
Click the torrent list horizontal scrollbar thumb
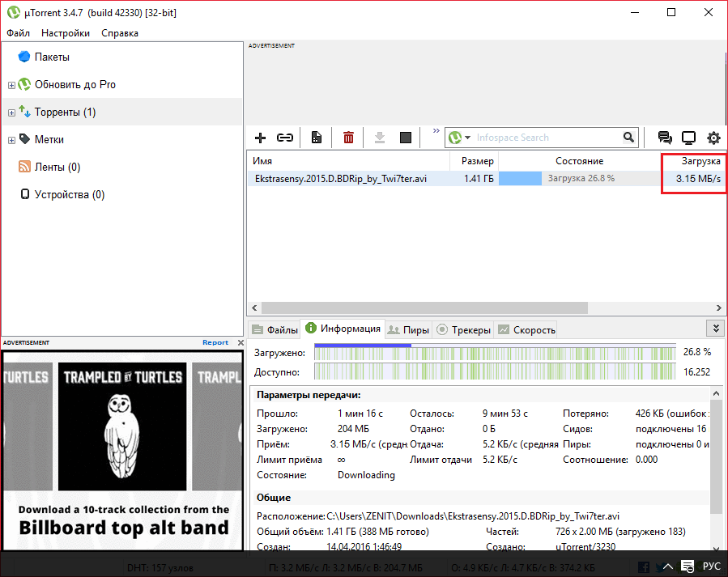[424, 308]
